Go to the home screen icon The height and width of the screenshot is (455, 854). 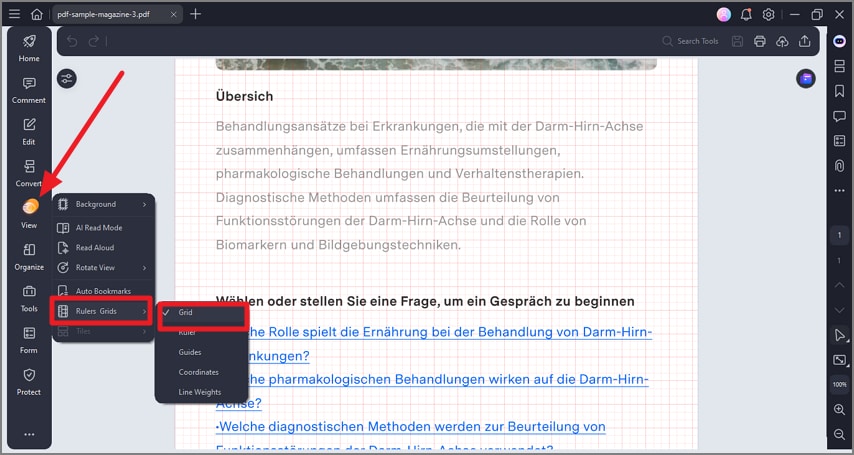tap(36, 14)
